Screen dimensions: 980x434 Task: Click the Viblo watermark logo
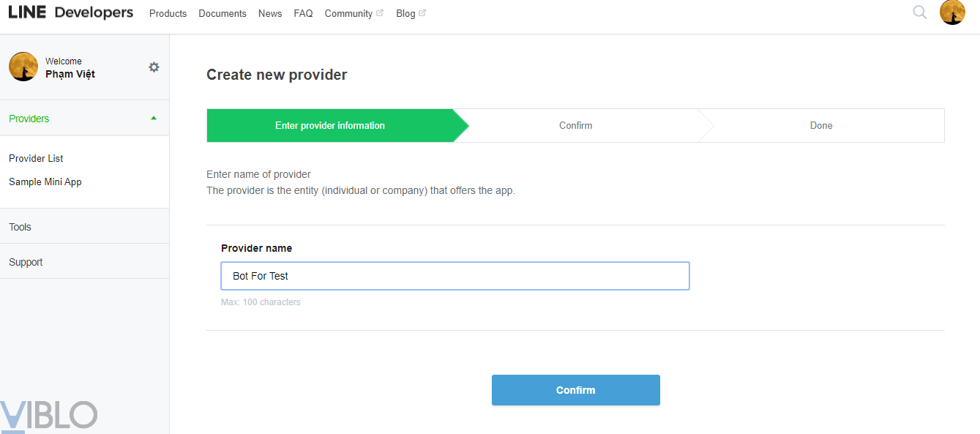tap(48, 415)
